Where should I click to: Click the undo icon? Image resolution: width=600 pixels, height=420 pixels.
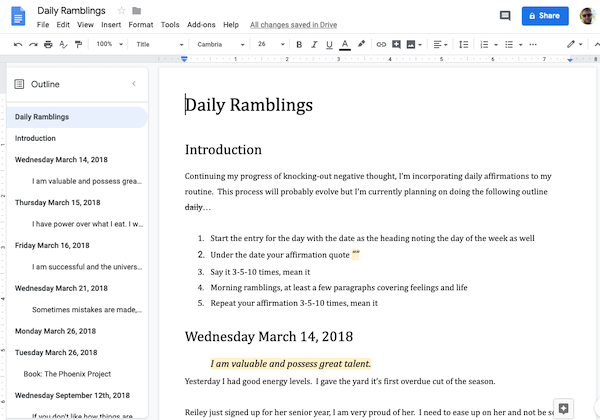[18, 44]
